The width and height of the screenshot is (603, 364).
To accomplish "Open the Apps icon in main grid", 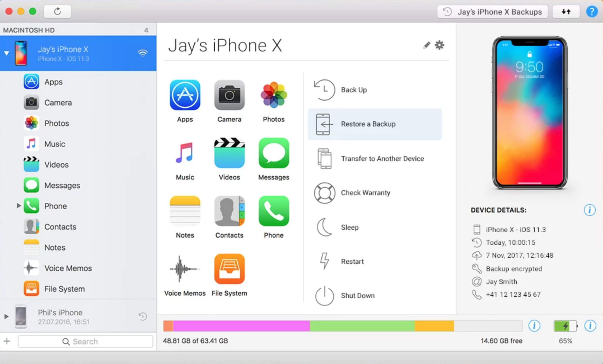I will (x=185, y=95).
